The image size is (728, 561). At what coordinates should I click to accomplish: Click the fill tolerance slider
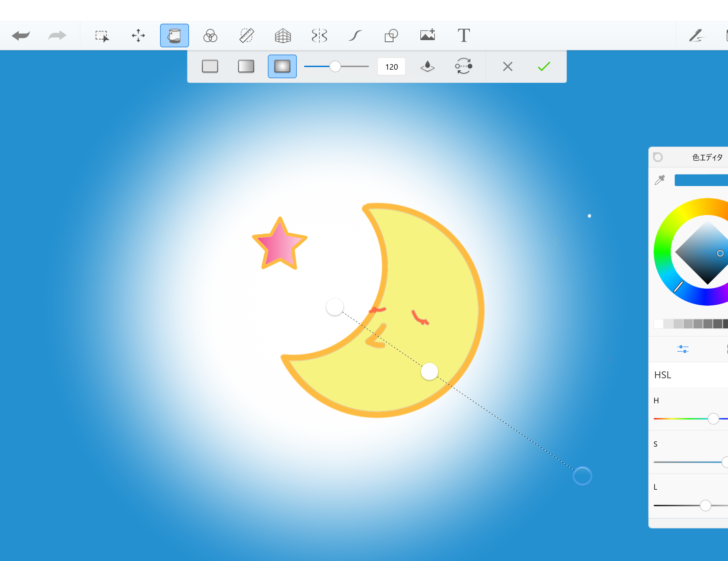(x=335, y=66)
